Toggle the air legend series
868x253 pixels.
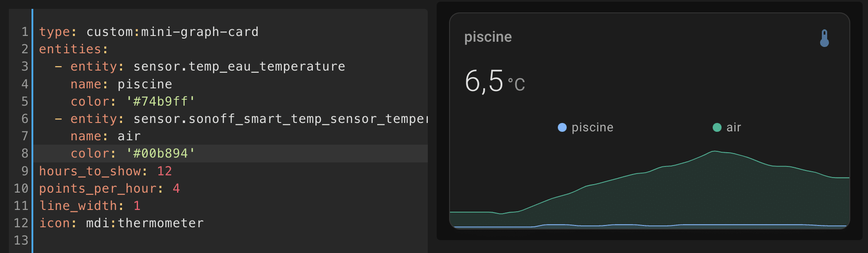tap(726, 127)
